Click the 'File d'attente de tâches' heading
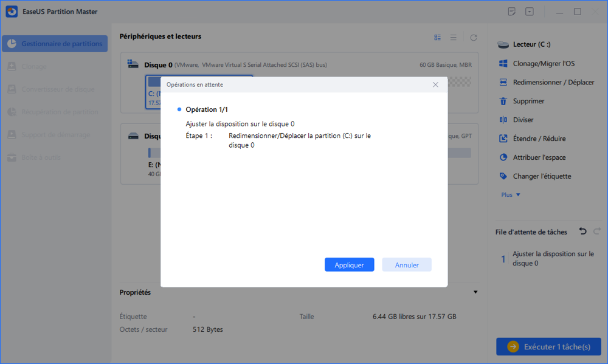Viewport: 608px width, 364px height. click(531, 232)
